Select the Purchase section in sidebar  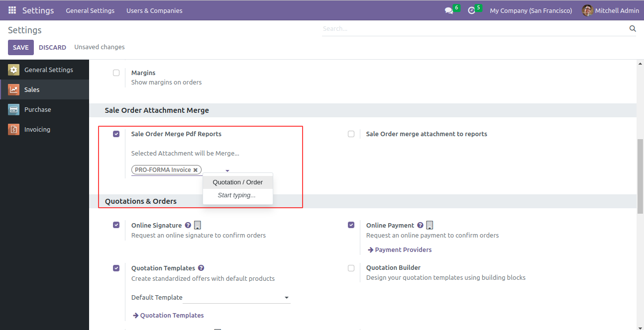coord(44,110)
